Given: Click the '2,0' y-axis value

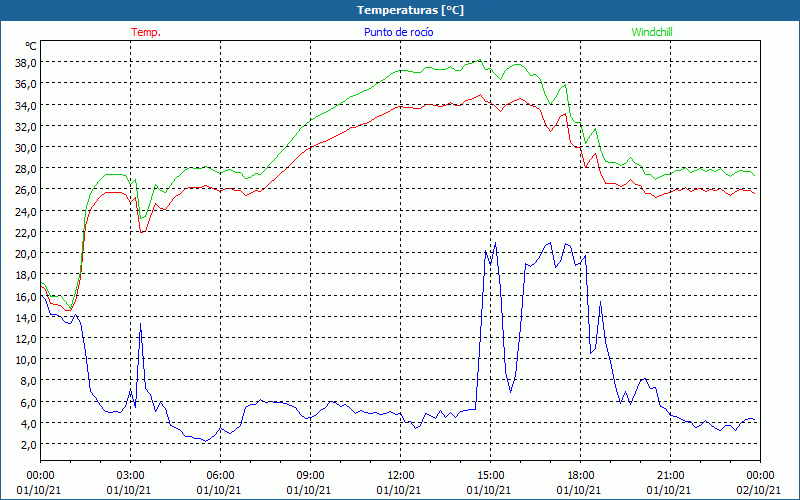Looking at the screenshot, I should (29, 444).
